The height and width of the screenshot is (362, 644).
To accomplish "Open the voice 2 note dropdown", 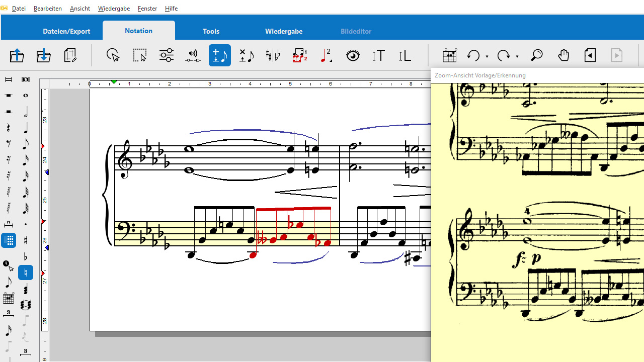I will (x=327, y=55).
